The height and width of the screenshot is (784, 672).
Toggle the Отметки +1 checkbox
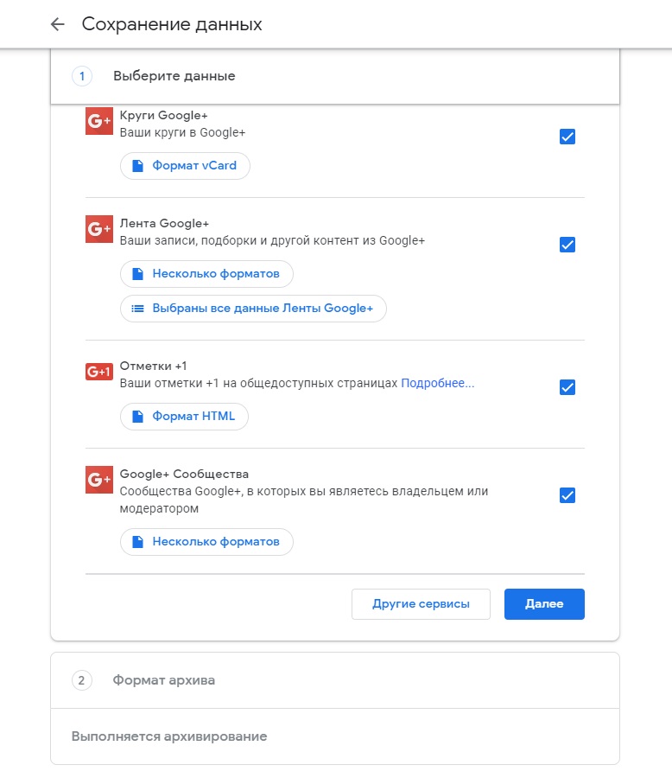pos(567,387)
